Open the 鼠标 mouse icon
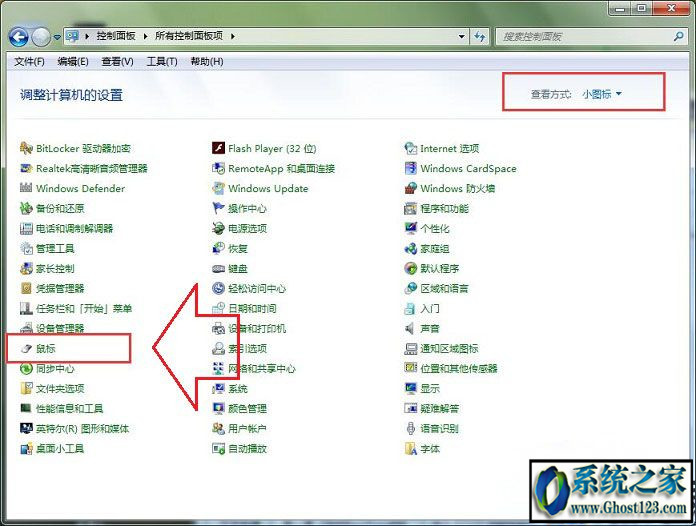 [x=26, y=349]
